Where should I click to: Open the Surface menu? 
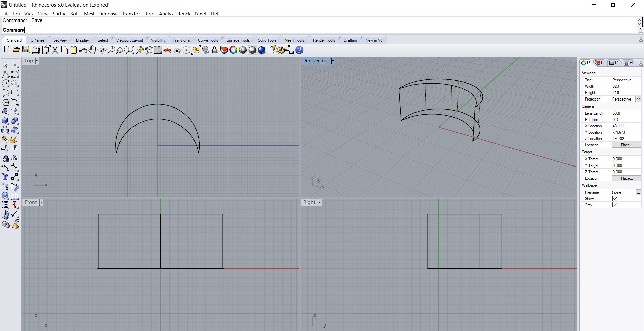(x=59, y=14)
